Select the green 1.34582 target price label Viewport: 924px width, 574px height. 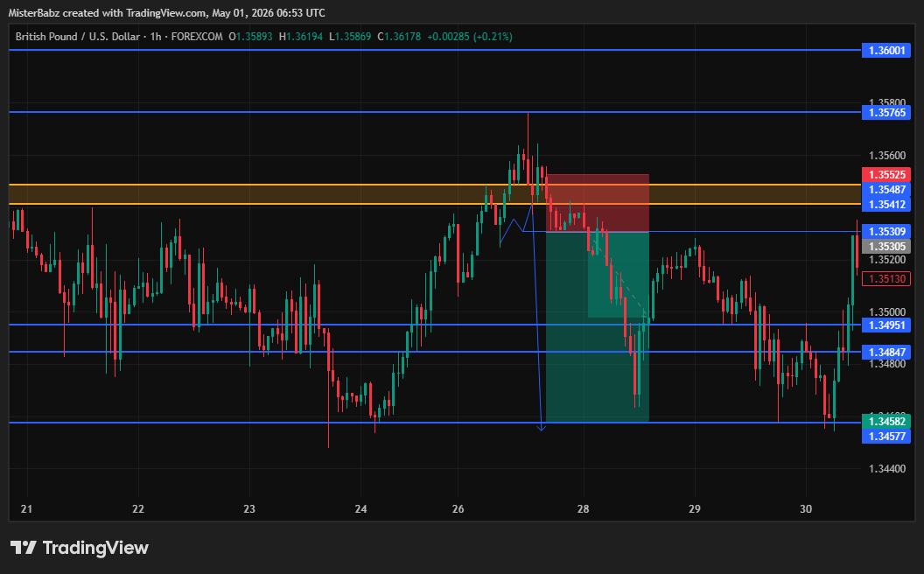886,422
